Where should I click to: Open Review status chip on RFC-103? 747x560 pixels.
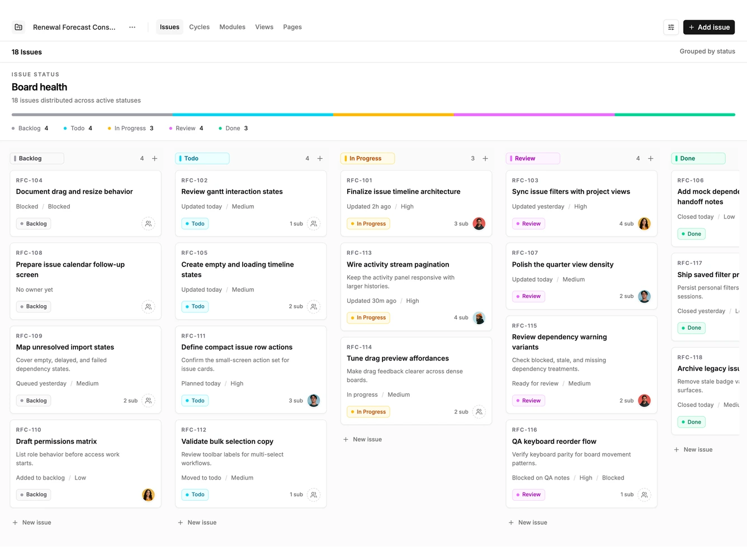click(528, 224)
